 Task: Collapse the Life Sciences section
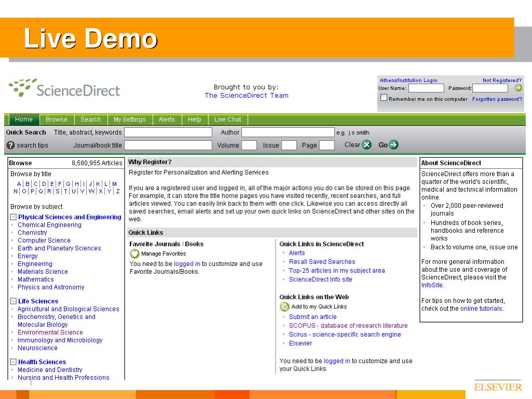click(x=13, y=301)
